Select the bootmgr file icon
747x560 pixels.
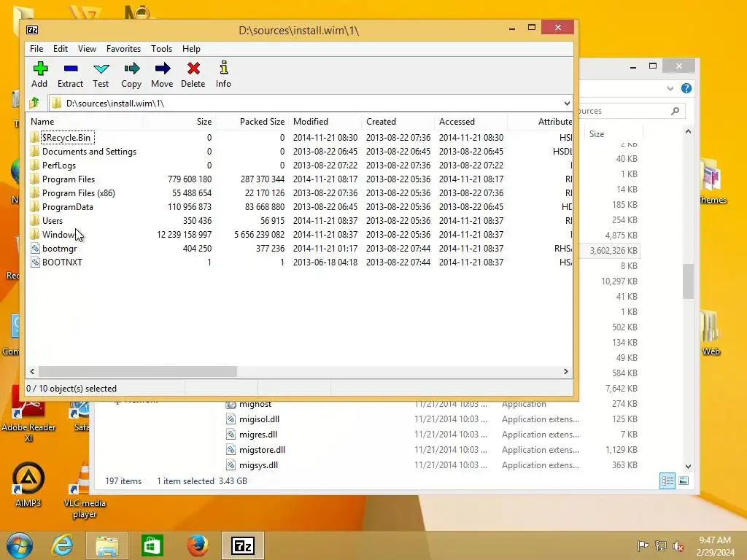tap(35, 248)
